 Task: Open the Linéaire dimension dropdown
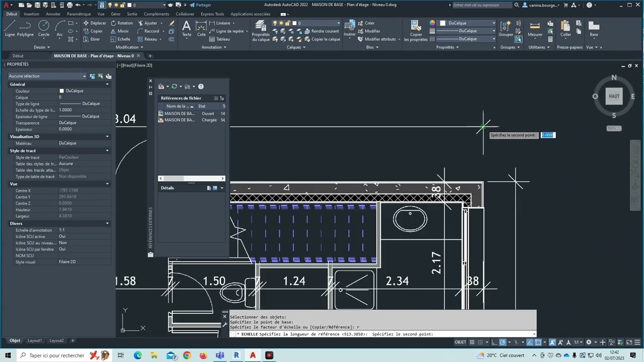coord(233,23)
